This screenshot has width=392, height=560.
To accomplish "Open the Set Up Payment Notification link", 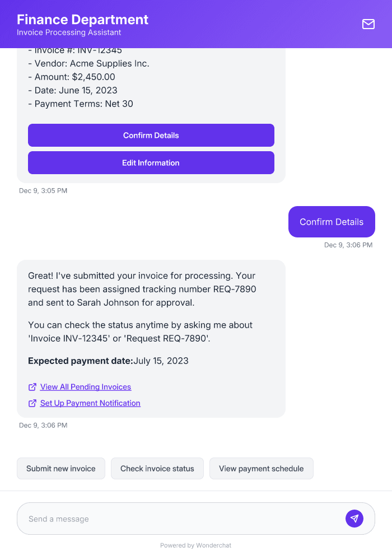I will tap(90, 403).
